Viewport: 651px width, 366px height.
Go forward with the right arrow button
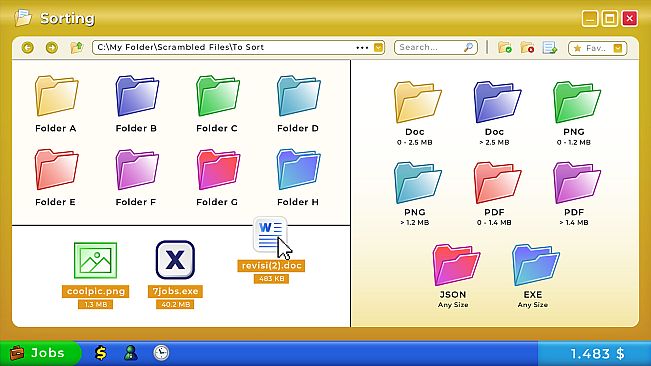[52, 48]
